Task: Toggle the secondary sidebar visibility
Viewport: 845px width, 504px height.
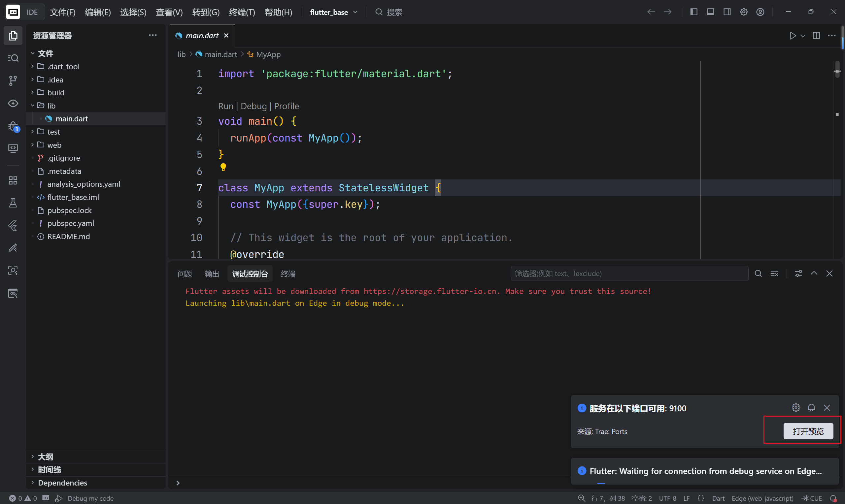Action: point(727,12)
